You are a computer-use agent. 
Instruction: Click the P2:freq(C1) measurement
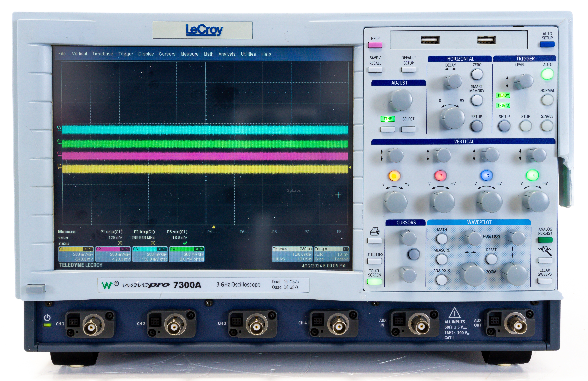pyautogui.click(x=144, y=232)
